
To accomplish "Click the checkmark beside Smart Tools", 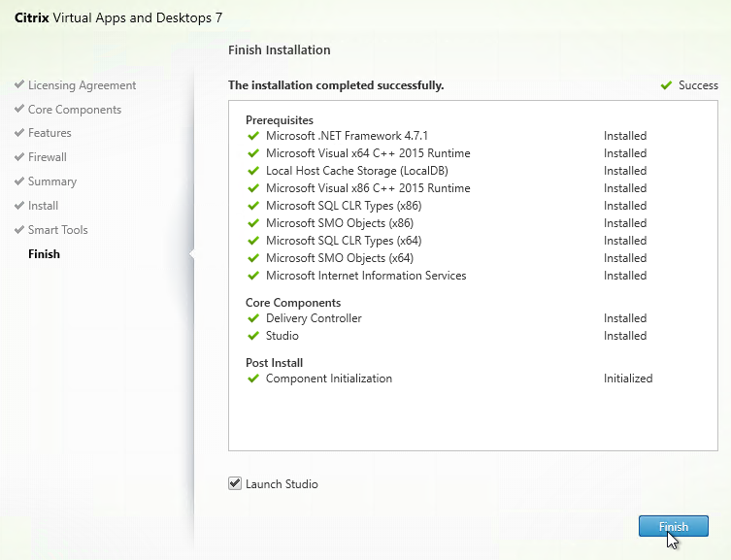I will (x=19, y=229).
